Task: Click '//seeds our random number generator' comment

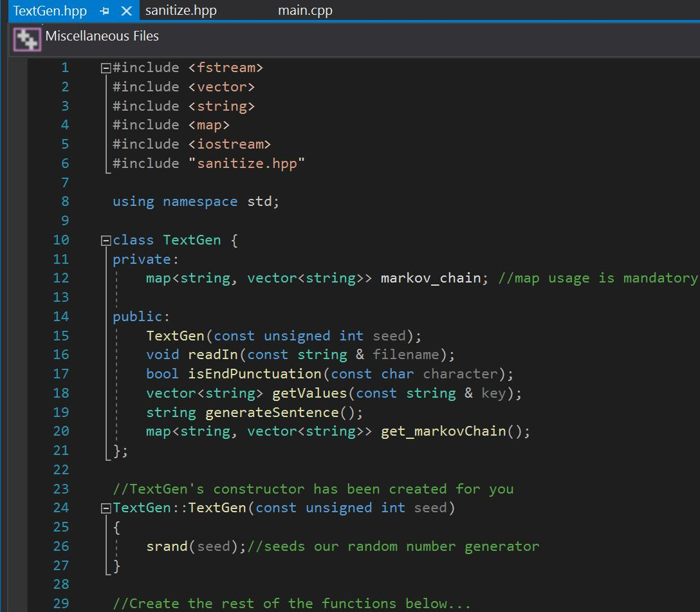Action: (x=393, y=546)
